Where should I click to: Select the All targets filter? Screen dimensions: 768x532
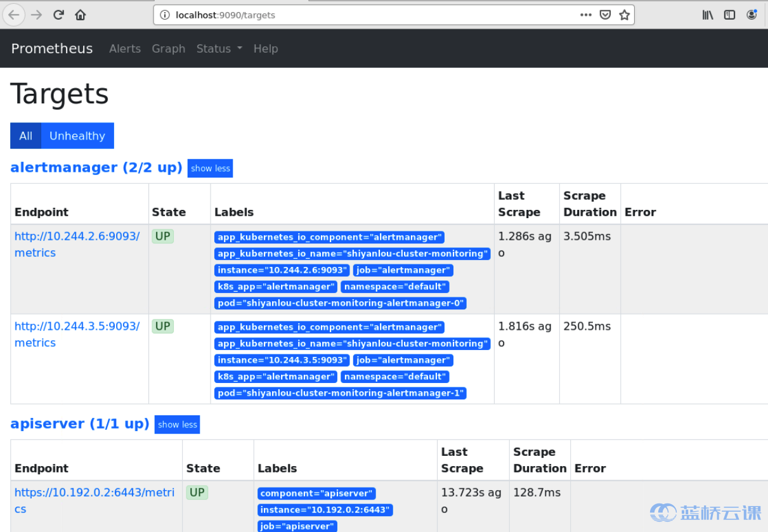pyautogui.click(x=26, y=136)
